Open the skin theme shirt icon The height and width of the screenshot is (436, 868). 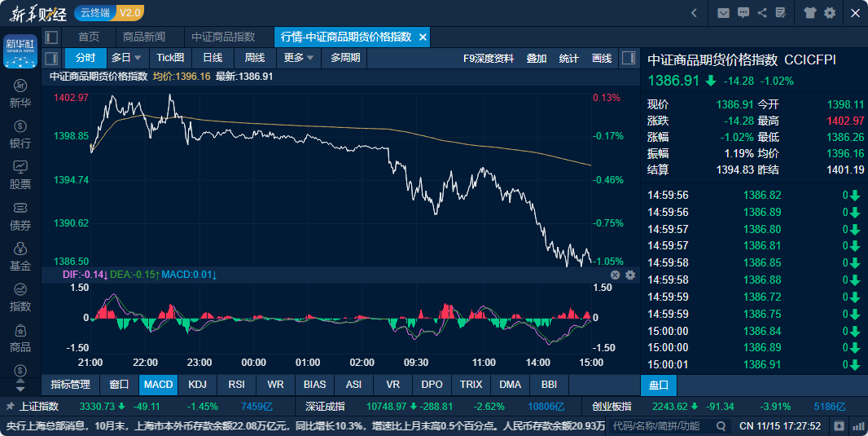click(809, 13)
